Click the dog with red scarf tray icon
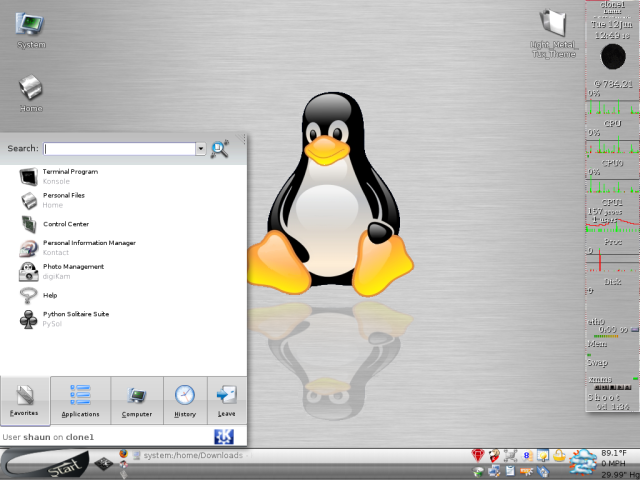This screenshot has width=640, height=480. click(x=494, y=455)
